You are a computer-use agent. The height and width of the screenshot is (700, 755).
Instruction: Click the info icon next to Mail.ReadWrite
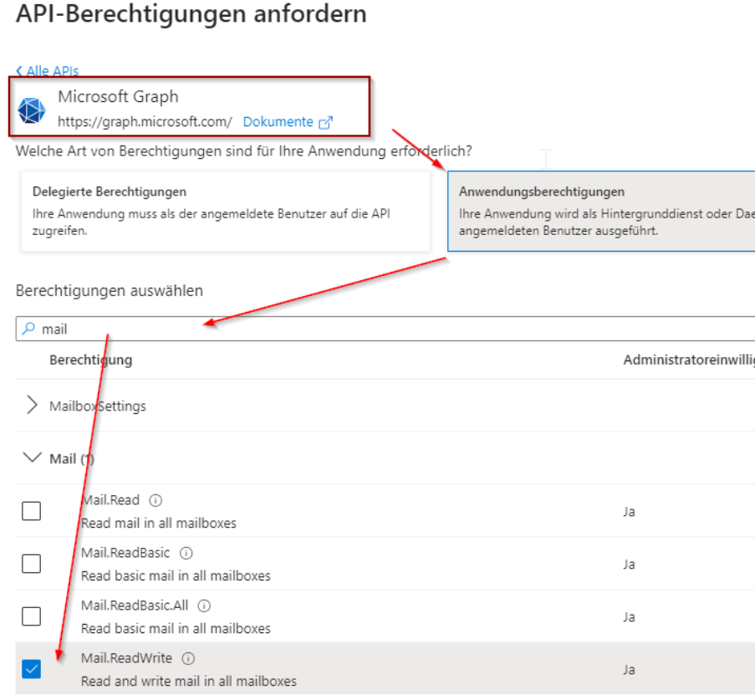[188, 658]
